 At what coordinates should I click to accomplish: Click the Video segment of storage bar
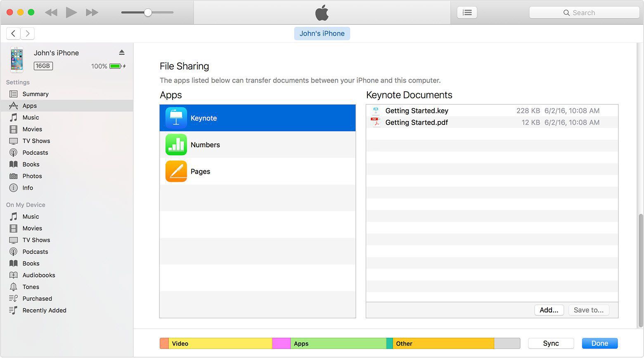point(220,343)
